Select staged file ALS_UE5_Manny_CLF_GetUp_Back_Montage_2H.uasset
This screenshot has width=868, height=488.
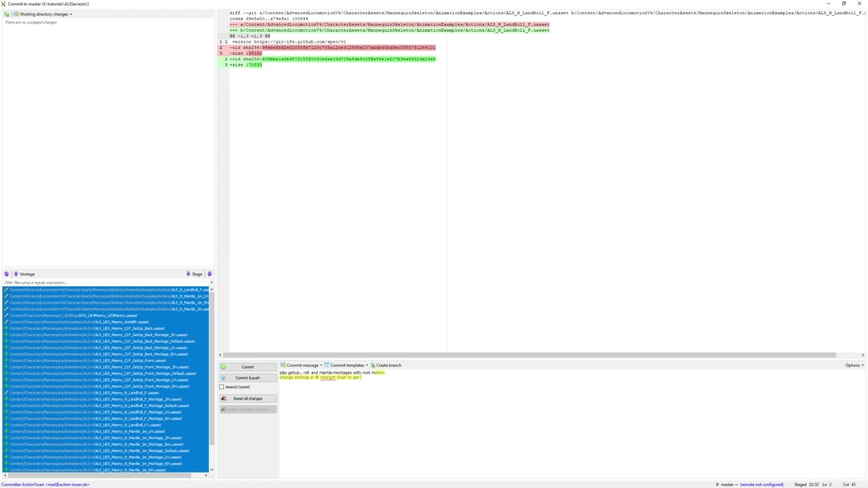coord(106,335)
